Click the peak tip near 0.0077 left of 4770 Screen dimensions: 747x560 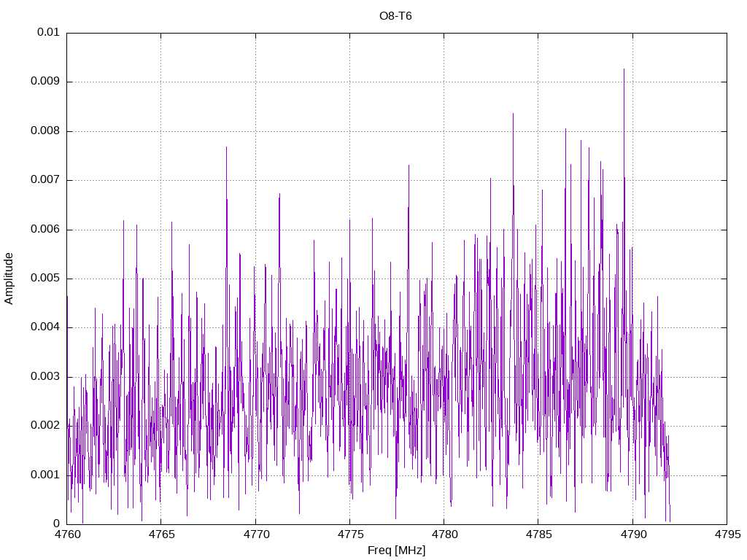(x=226, y=147)
